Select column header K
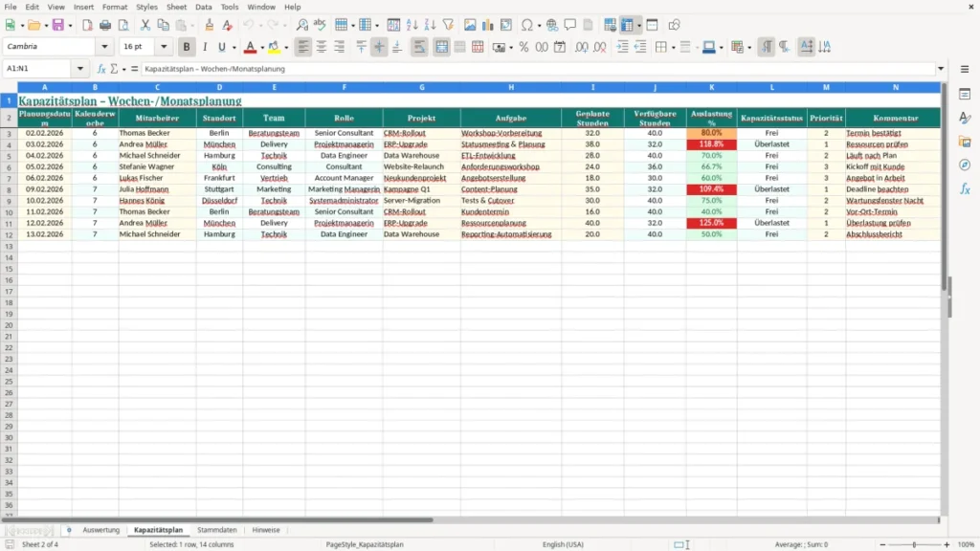The width and height of the screenshot is (980, 551). tap(711, 87)
